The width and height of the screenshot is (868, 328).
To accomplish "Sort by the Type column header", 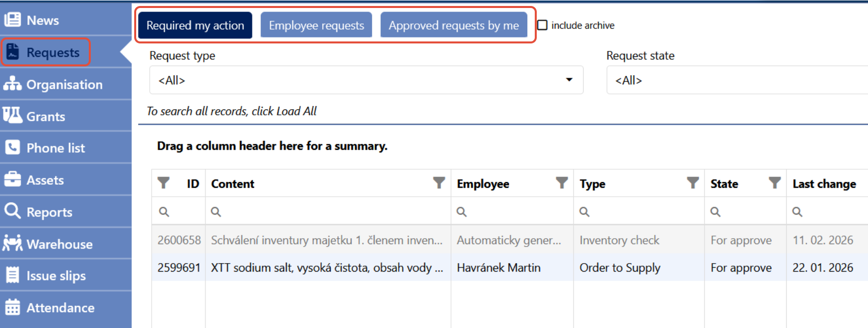I will coord(592,184).
